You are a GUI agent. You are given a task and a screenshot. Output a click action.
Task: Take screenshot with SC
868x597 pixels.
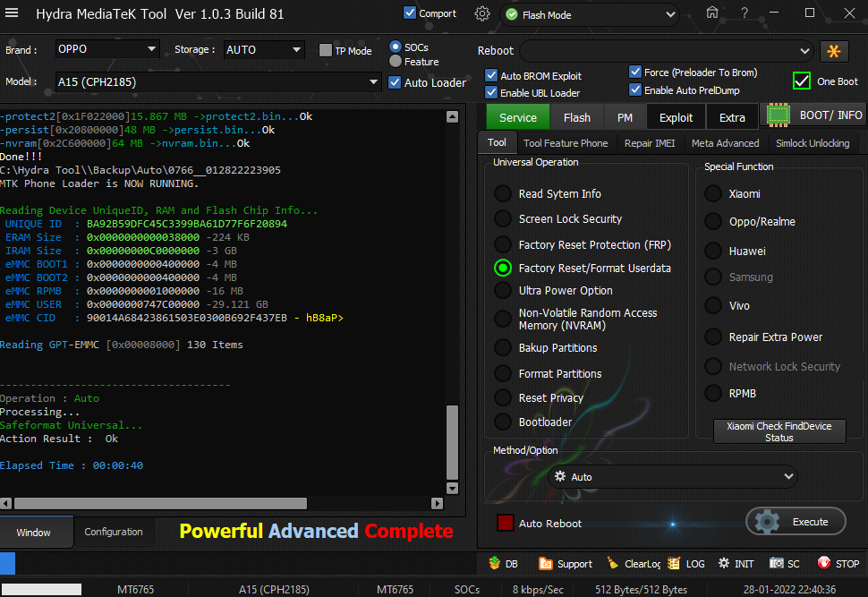[785, 563]
